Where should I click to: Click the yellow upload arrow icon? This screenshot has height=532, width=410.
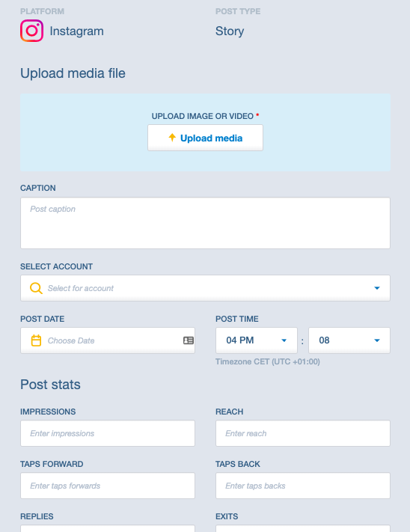coord(172,138)
